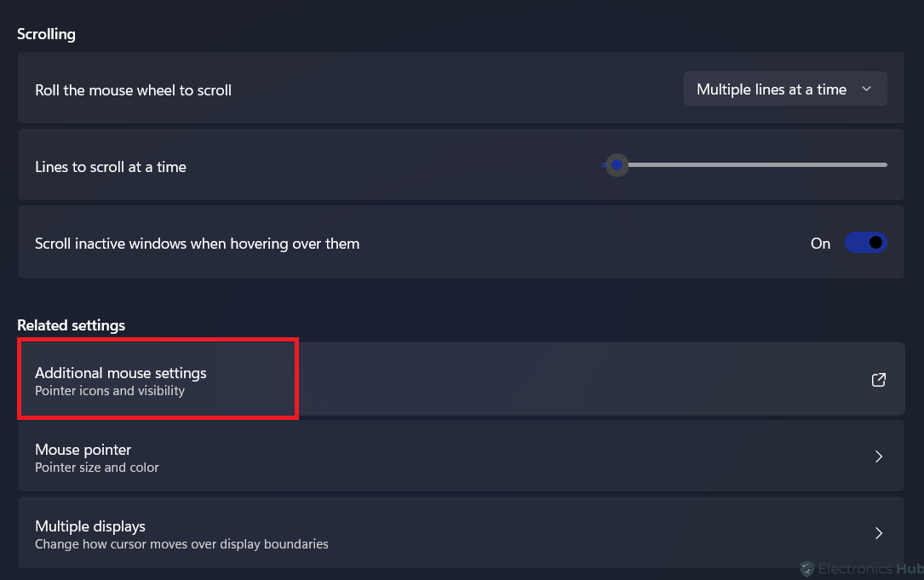Click the slider thumb on Lines to scroll
The width and height of the screenshot is (924, 580).
(x=617, y=164)
